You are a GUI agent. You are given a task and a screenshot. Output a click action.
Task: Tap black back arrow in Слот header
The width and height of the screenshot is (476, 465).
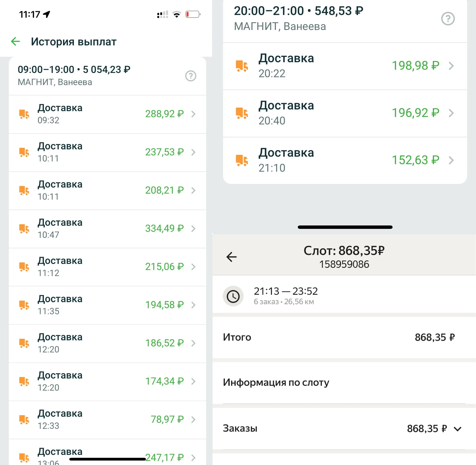pos(231,257)
